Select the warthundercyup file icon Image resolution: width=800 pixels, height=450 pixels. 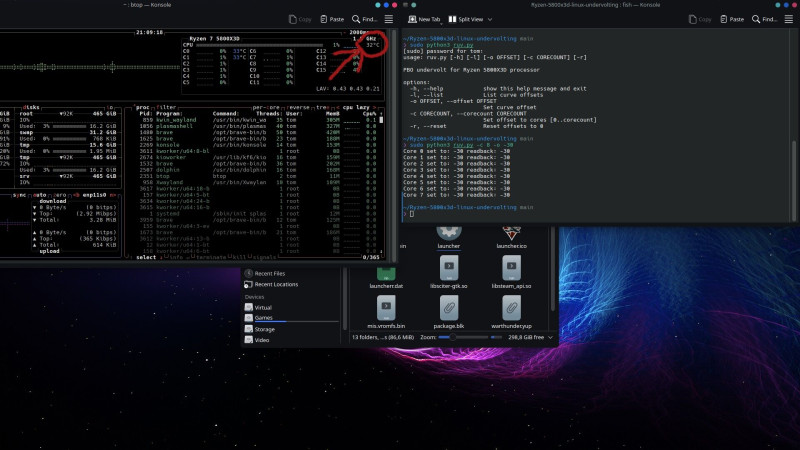pyautogui.click(x=511, y=309)
